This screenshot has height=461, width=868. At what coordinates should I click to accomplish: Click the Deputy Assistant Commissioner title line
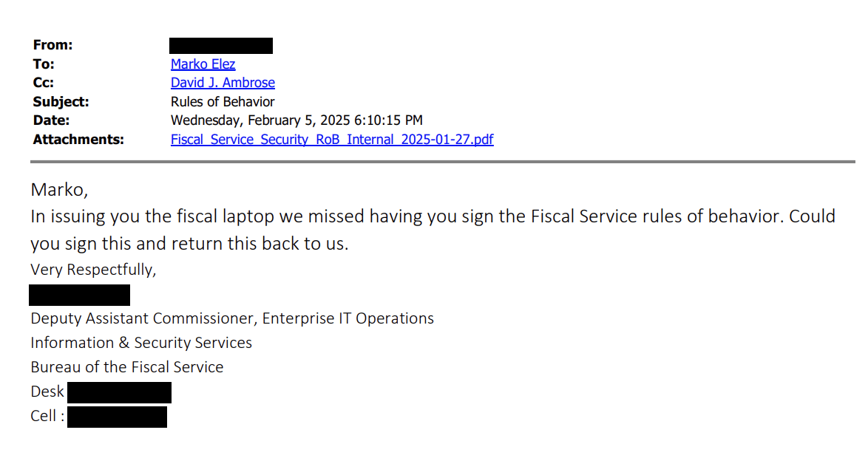(x=232, y=318)
